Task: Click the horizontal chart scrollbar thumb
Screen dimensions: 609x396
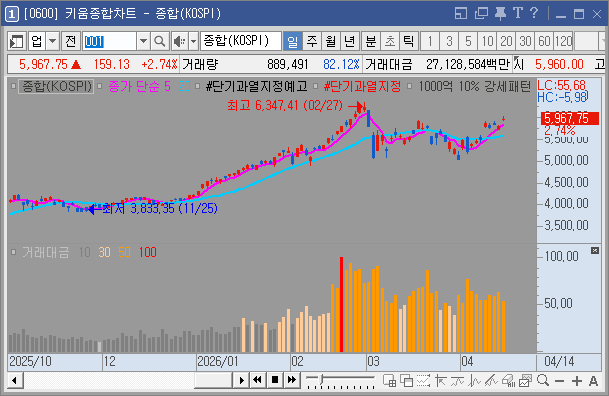Action: [x=213, y=380]
